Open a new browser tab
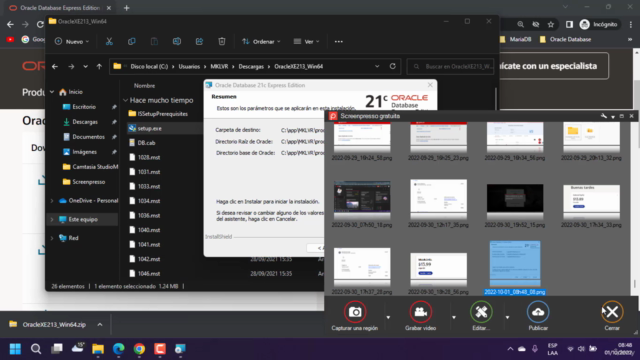Screen dimensions: 640x360 [x=127, y=8]
